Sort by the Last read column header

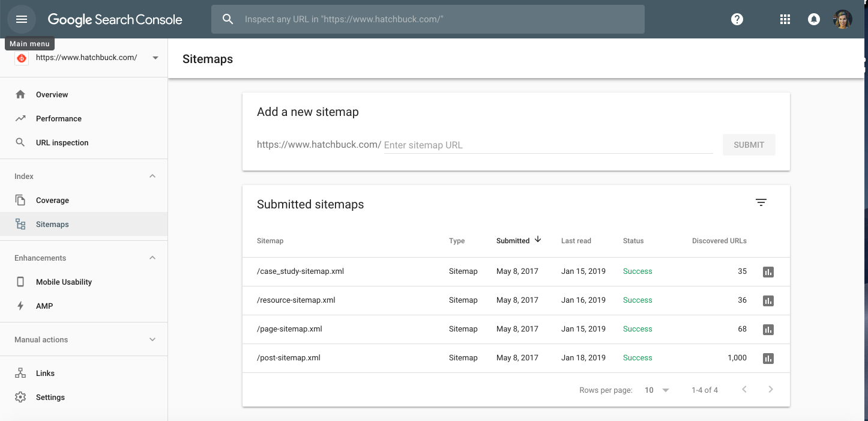point(576,241)
